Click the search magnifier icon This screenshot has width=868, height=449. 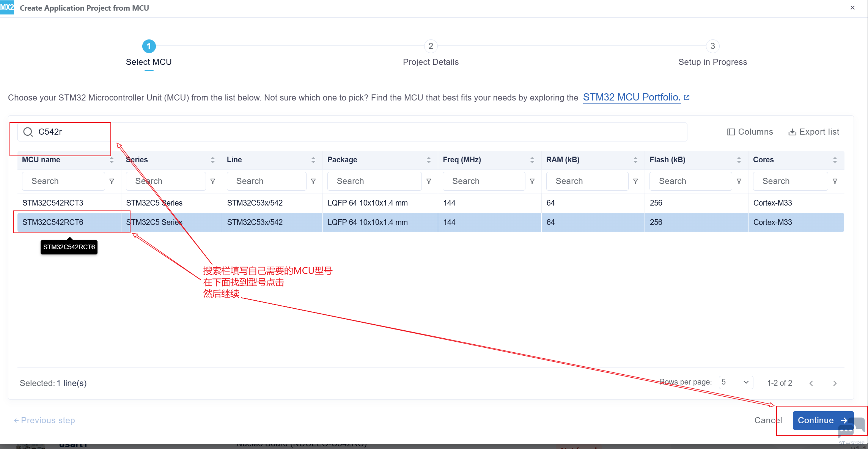coord(28,132)
